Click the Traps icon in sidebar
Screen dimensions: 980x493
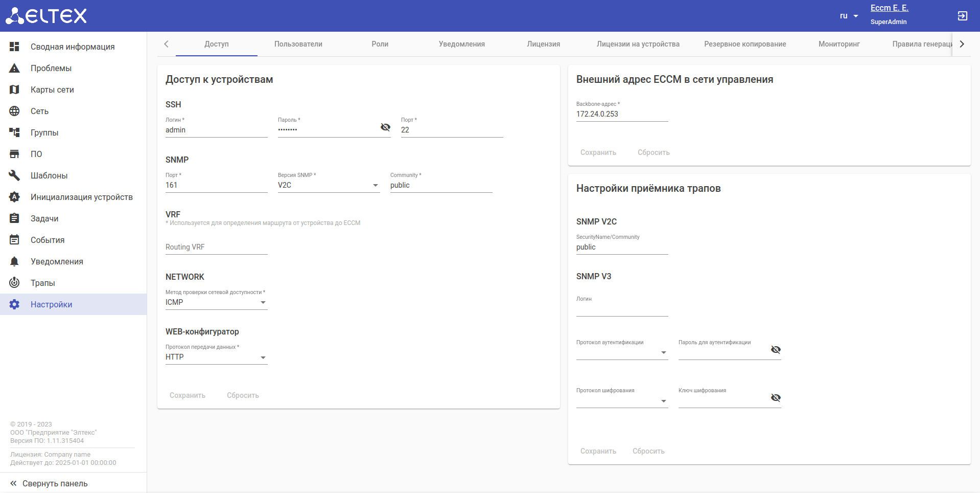[x=14, y=282]
